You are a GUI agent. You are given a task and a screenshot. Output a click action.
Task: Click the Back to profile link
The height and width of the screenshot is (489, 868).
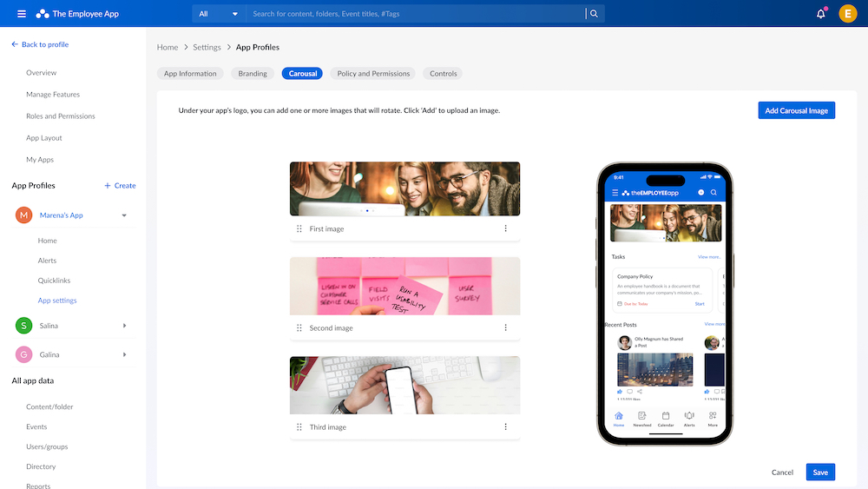[x=40, y=44]
